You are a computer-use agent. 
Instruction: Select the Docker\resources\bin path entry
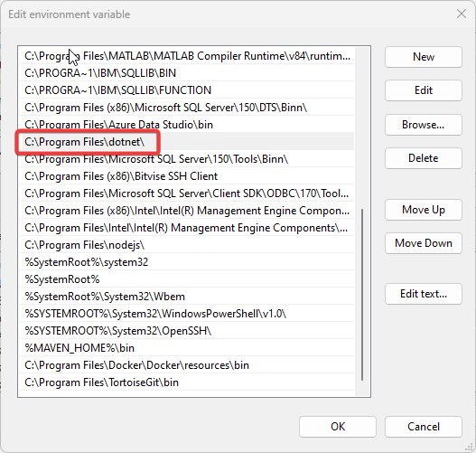tap(187, 365)
